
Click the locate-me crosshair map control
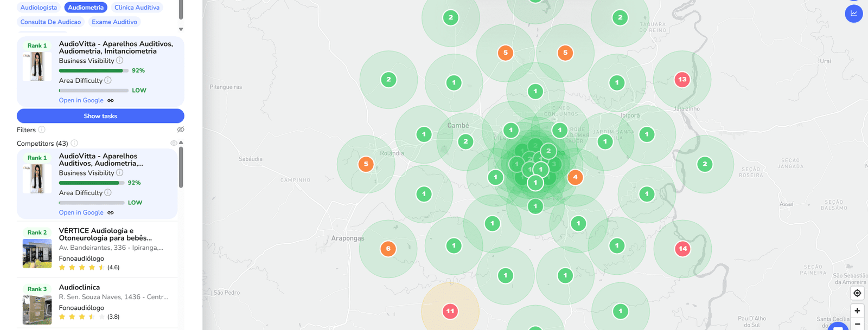[857, 293]
